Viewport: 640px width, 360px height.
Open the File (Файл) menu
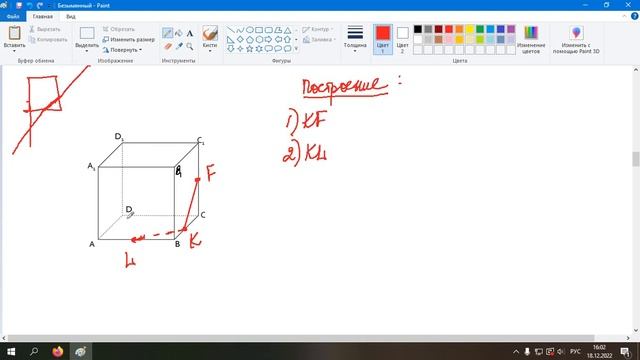pos(13,16)
